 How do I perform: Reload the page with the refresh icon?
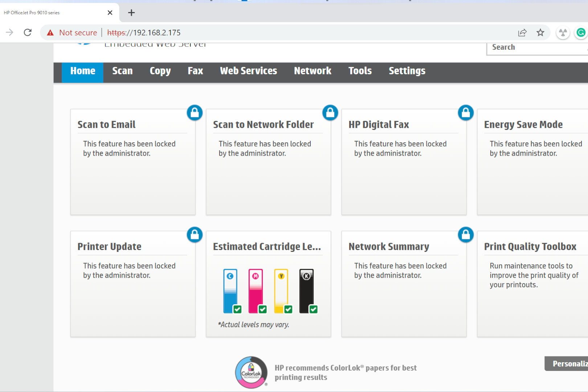28,33
